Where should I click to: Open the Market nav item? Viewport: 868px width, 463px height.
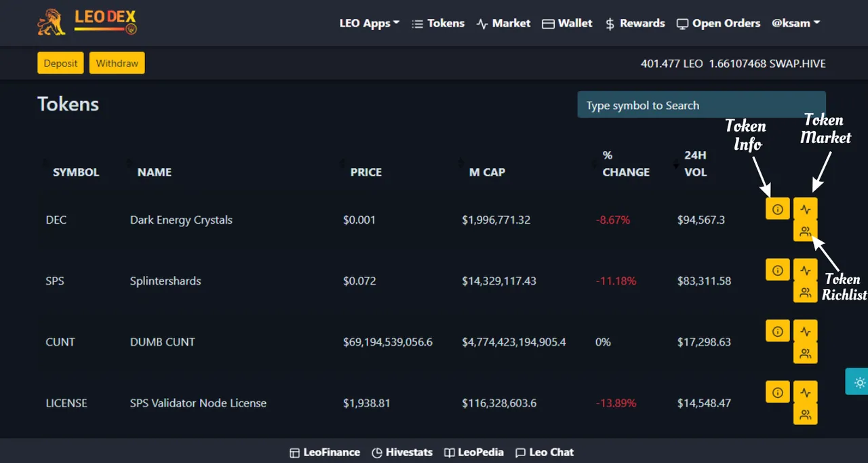point(503,23)
